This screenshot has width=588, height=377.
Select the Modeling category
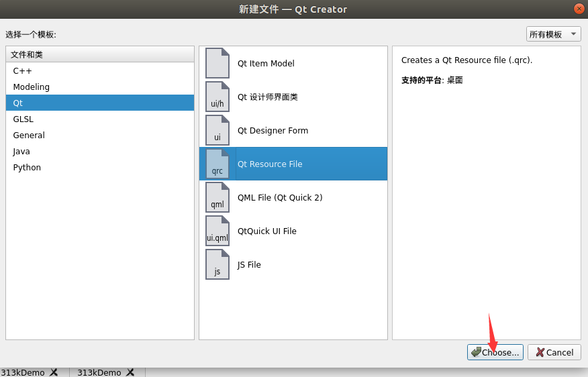tap(100, 87)
